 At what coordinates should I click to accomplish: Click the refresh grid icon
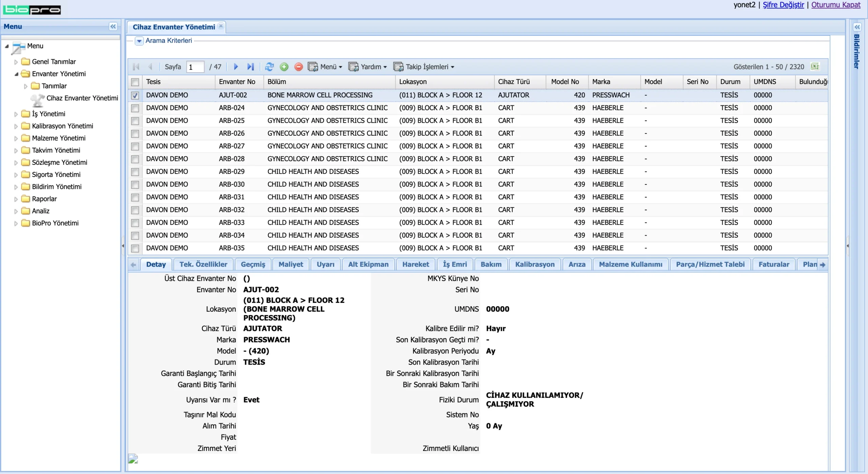[x=270, y=67]
